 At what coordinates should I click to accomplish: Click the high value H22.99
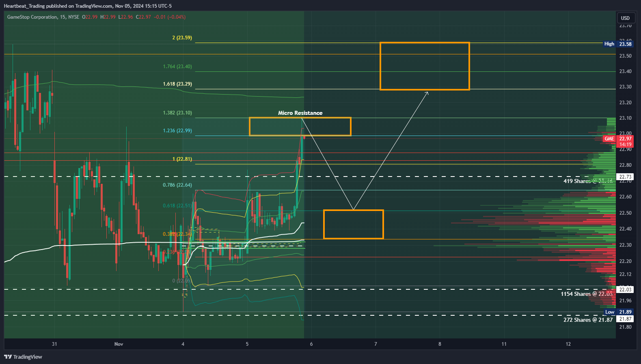pyautogui.click(x=108, y=17)
